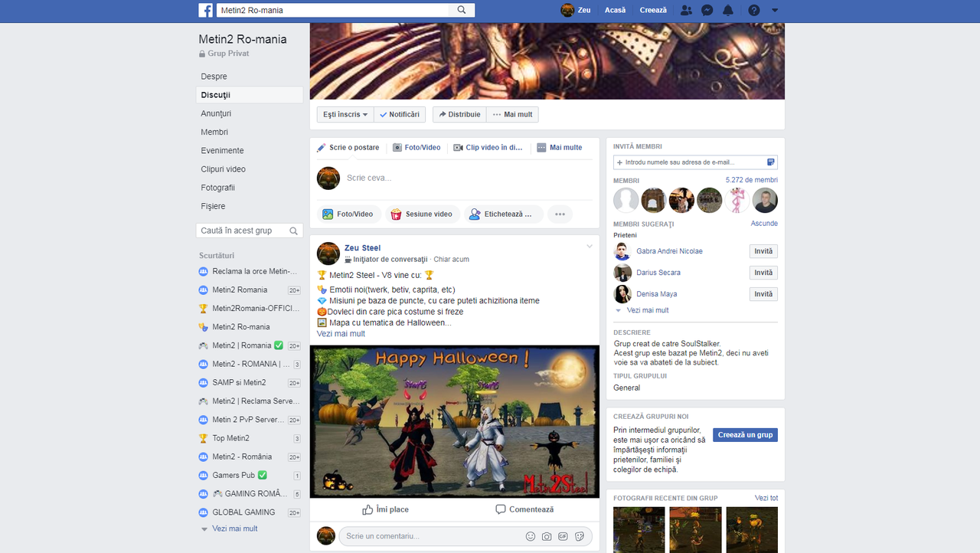
Task: Open the Messenger icon in the top bar
Action: coord(707,10)
